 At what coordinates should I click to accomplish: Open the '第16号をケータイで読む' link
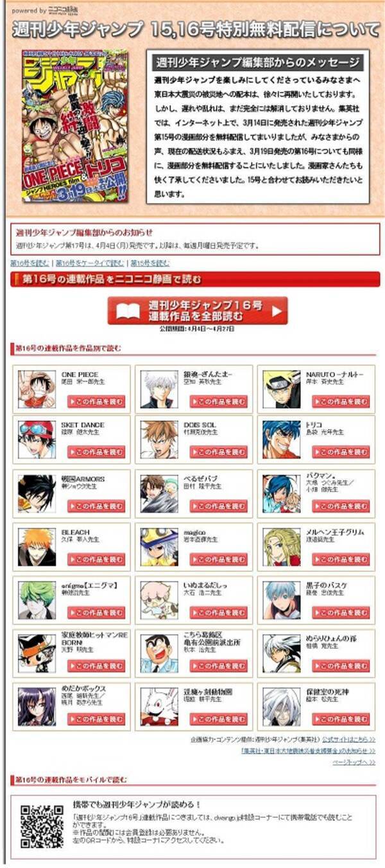(90, 263)
